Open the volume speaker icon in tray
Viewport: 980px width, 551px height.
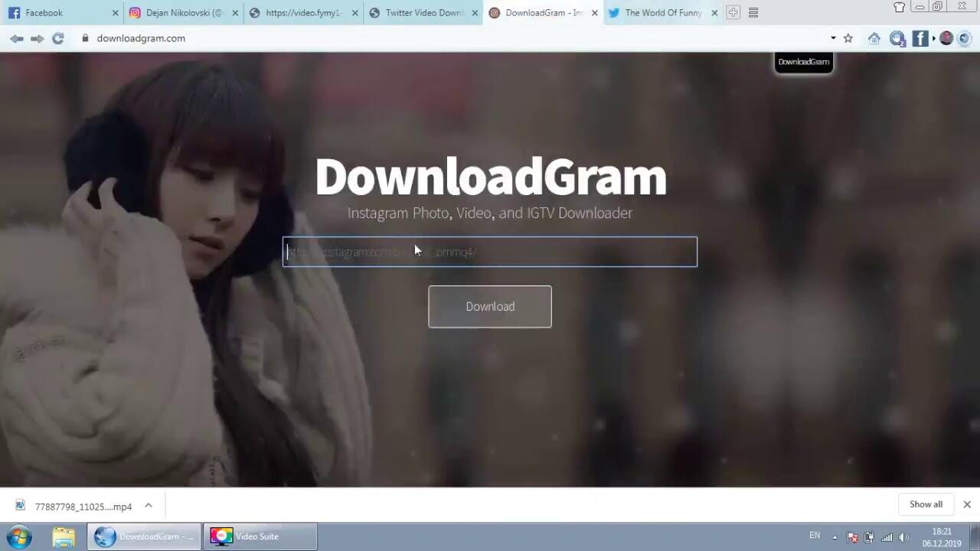click(x=903, y=536)
